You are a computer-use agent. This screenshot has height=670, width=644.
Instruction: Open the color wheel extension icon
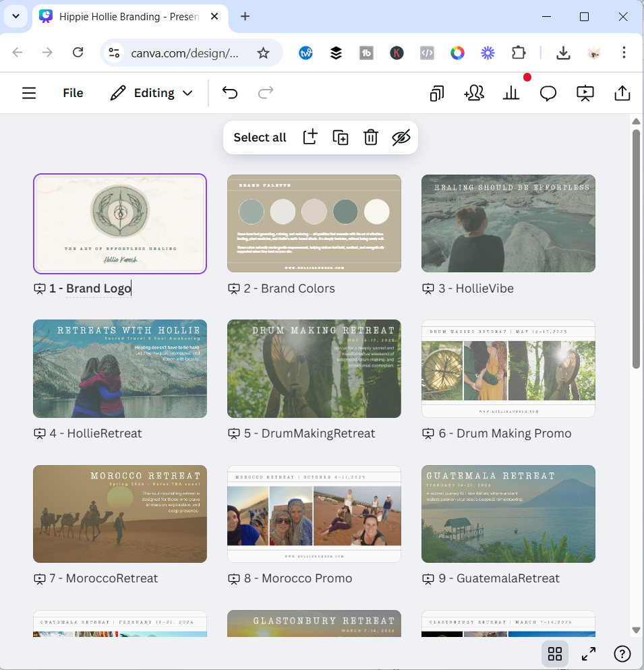click(457, 53)
